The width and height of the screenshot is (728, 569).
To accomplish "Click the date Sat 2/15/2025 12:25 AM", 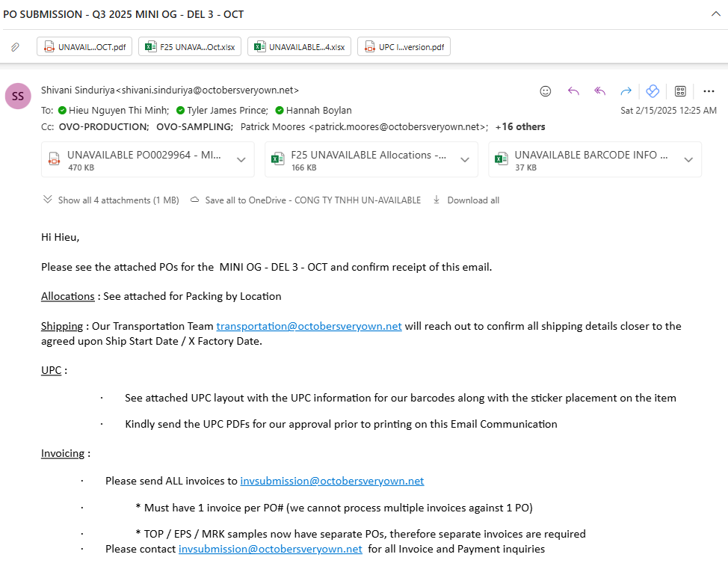I will tap(668, 111).
